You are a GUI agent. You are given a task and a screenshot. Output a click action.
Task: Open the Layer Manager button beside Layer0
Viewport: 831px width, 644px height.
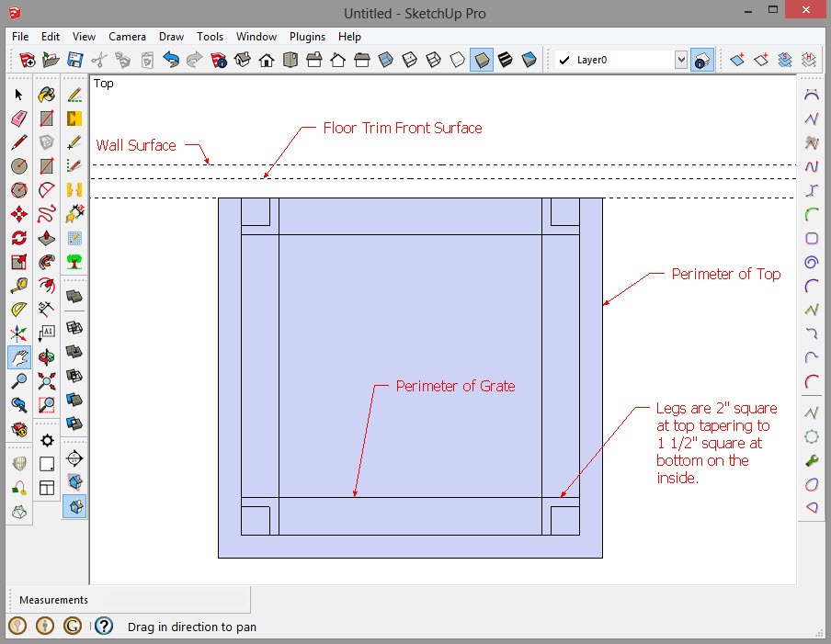coord(700,61)
